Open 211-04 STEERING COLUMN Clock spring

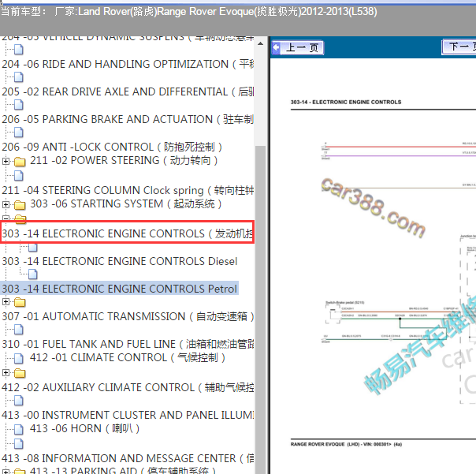(x=128, y=191)
